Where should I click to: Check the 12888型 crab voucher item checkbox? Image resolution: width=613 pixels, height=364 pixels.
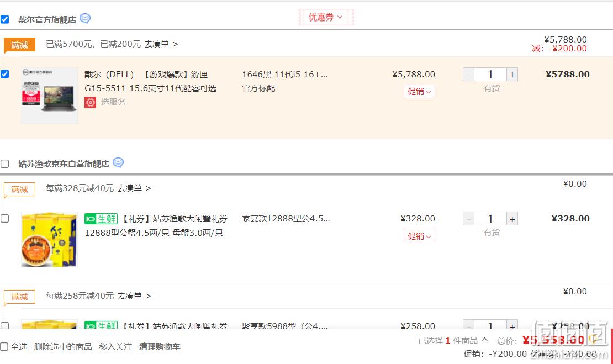4,218
